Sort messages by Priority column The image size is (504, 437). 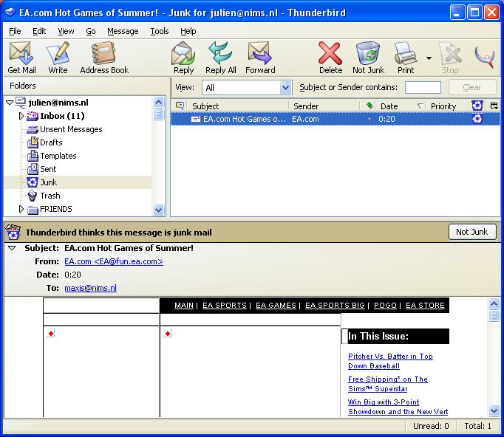click(448, 106)
